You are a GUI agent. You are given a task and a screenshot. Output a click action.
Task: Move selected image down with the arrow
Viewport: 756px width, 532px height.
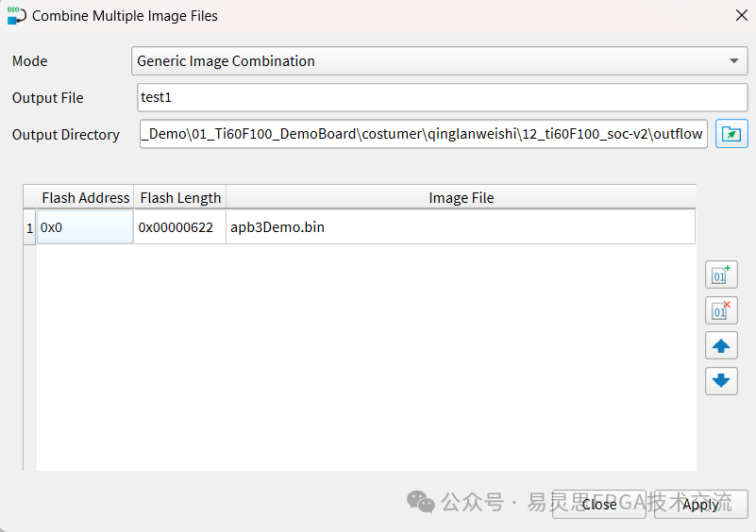pyautogui.click(x=721, y=381)
